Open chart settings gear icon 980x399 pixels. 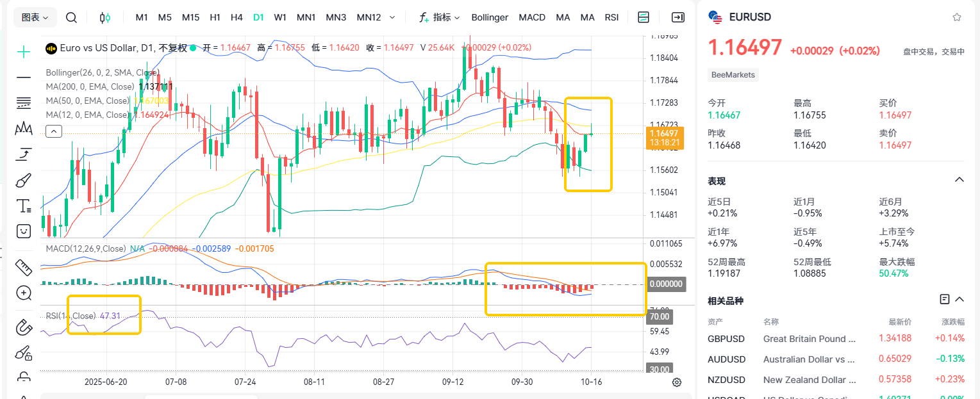(x=677, y=382)
